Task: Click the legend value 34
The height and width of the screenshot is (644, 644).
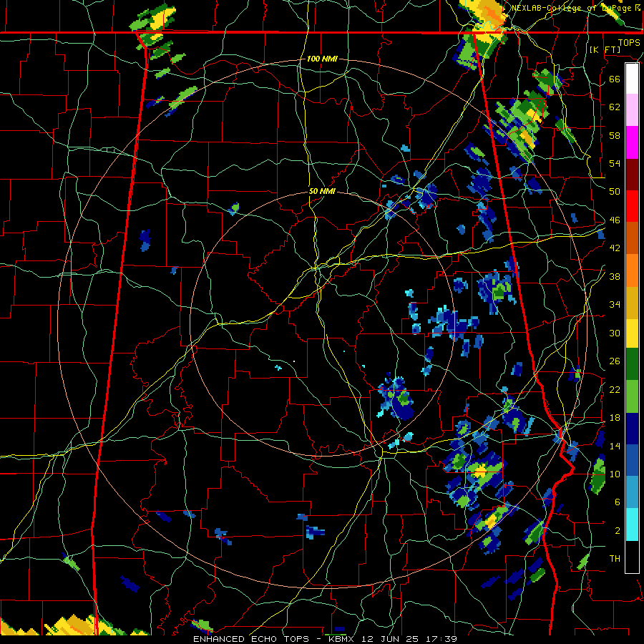Action: [615, 305]
